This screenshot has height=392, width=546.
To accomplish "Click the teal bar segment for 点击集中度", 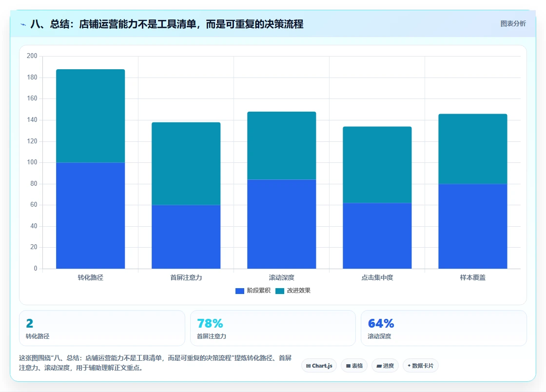I will pyautogui.click(x=377, y=165).
